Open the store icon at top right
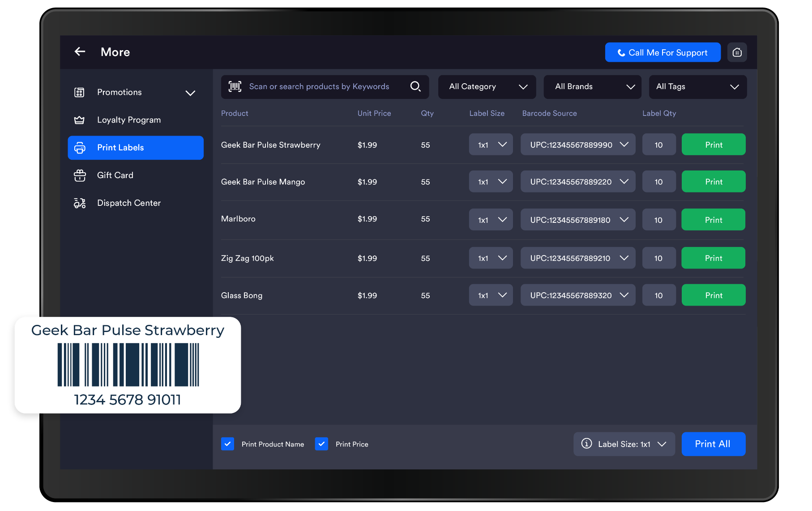 737,52
